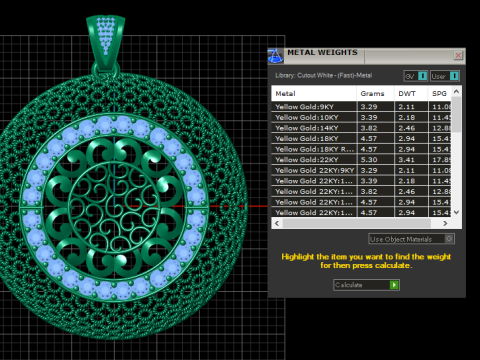Toggle the GV switch
Viewport: 480px width, 360px height.
tap(415, 76)
